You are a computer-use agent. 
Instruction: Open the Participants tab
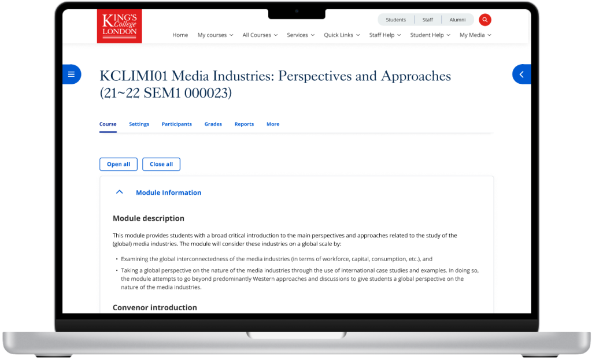(x=176, y=124)
